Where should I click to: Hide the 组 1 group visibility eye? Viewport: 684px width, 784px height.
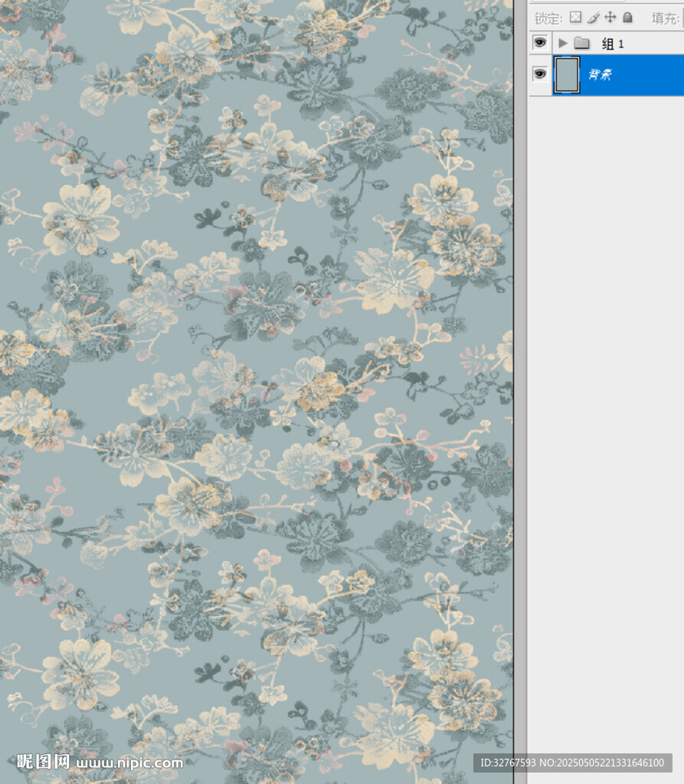click(x=540, y=43)
